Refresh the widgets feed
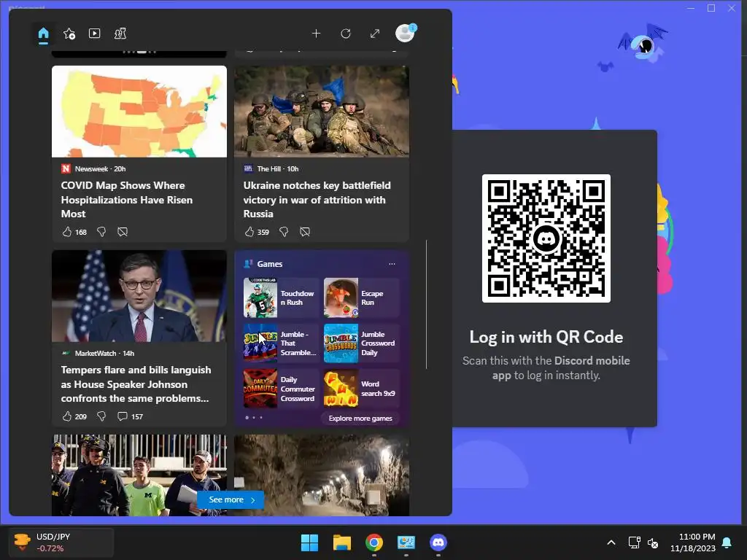 tap(346, 34)
